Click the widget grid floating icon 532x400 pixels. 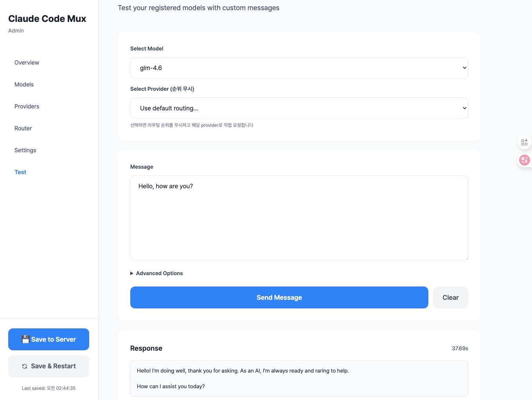coord(524,142)
